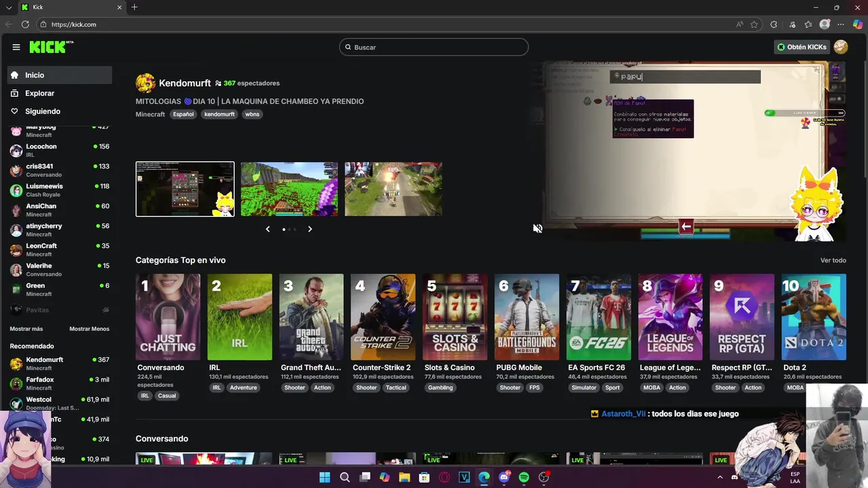Image resolution: width=868 pixels, height=488 pixels.
Task: Open Counter-Strike 2 category card
Action: click(x=383, y=317)
